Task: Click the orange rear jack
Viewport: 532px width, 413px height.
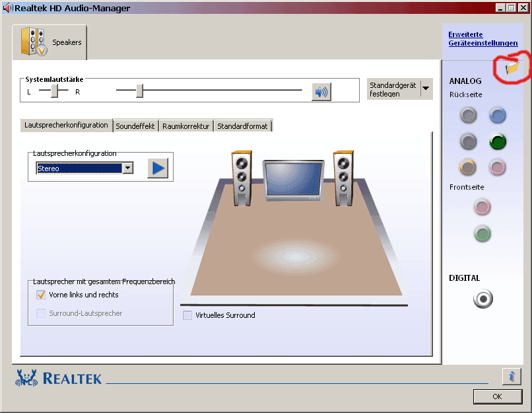Action: click(x=467, y=167)
